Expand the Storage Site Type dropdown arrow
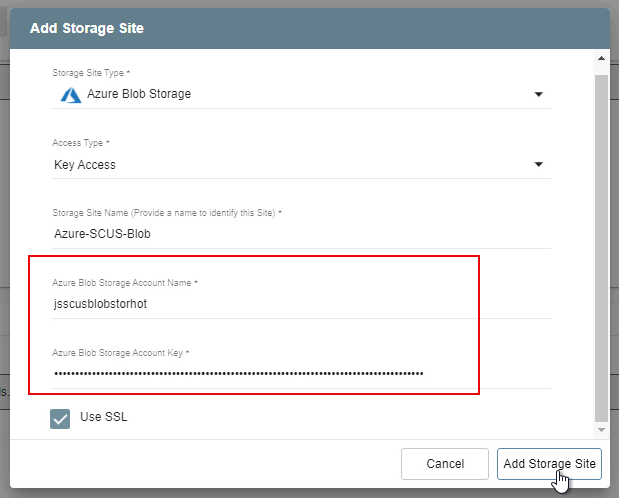Screen dimensions: 619x498 (538, 95)
